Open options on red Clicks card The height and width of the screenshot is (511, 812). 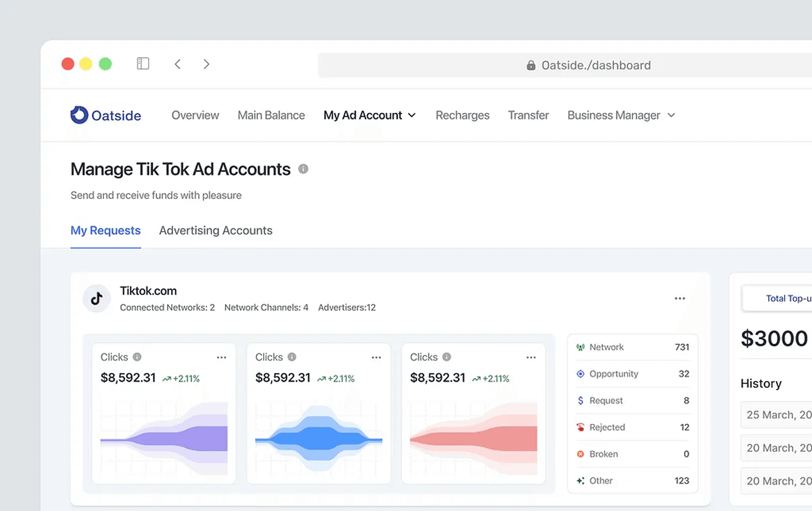click(531, 357)
